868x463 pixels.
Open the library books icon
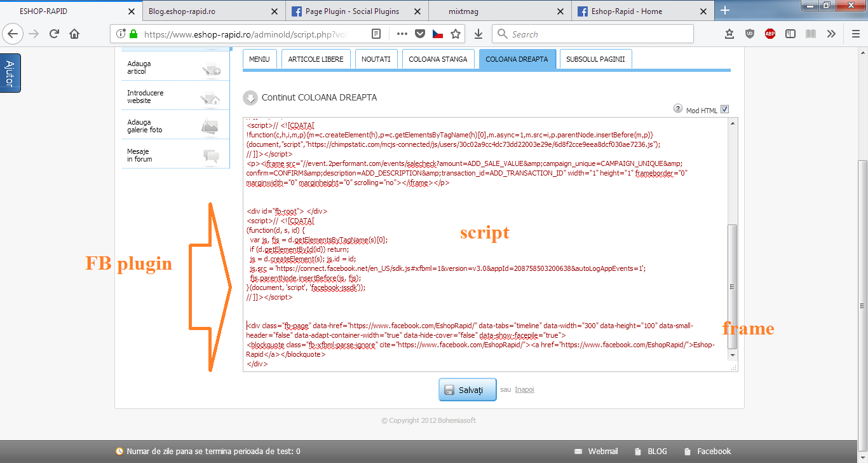(x=811, y=34)
